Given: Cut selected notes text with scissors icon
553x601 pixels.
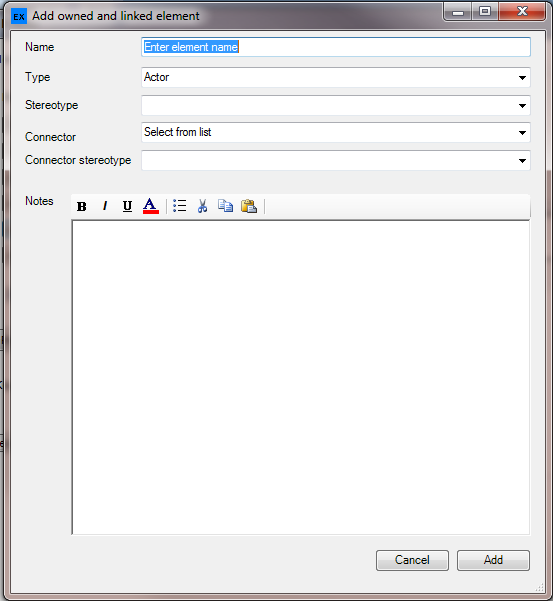Looking at the screenshot, I should [x=202, y=206].
